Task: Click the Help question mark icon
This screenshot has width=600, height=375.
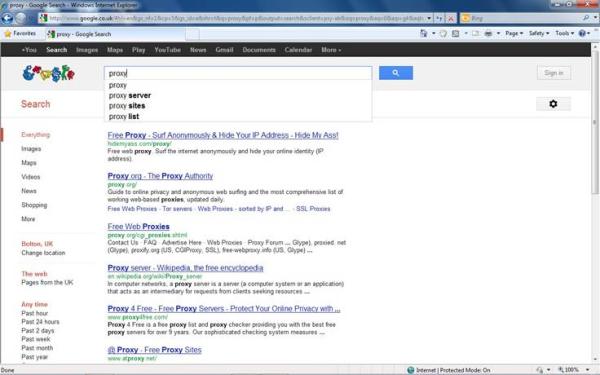Action: coord(582,33)
